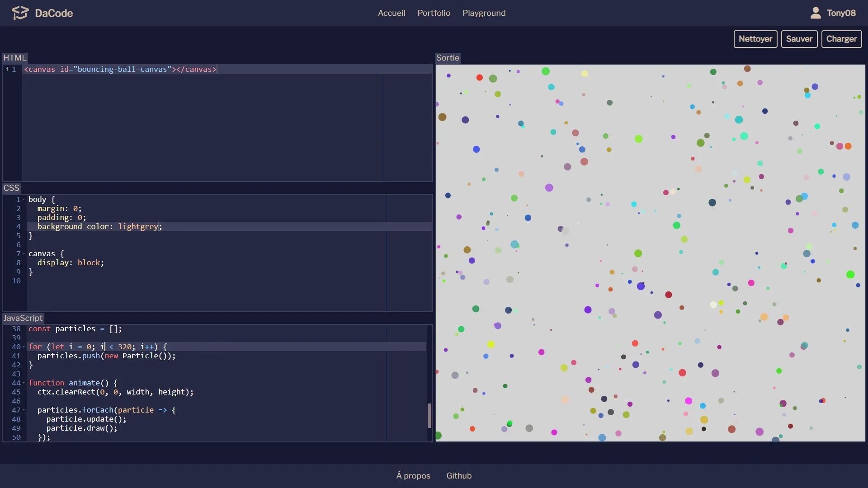Load code with the Charger button
The image size is (868, 488).
pyautogui.click(x=841, y=39)
